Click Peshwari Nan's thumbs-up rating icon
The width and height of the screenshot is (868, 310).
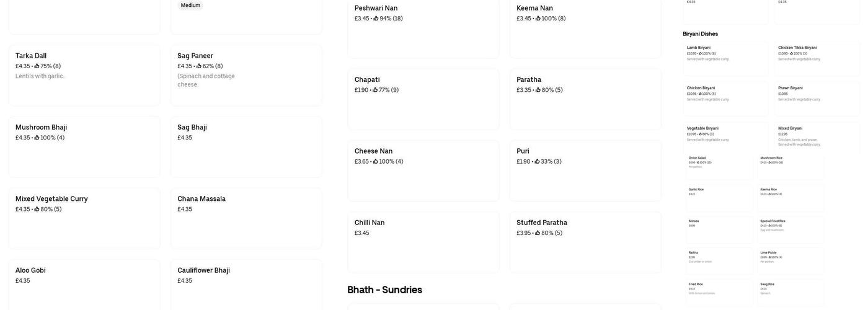pos(376,19)
